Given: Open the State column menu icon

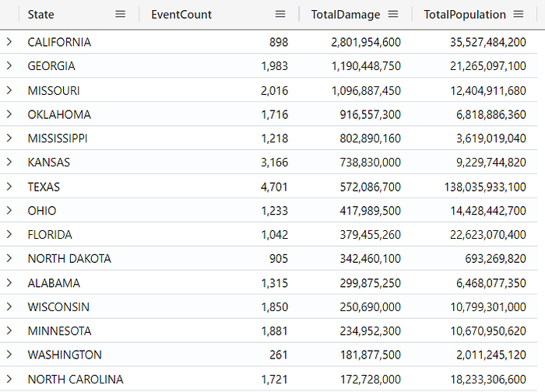Looking at the screenshot, I should (x=120, y=14).
